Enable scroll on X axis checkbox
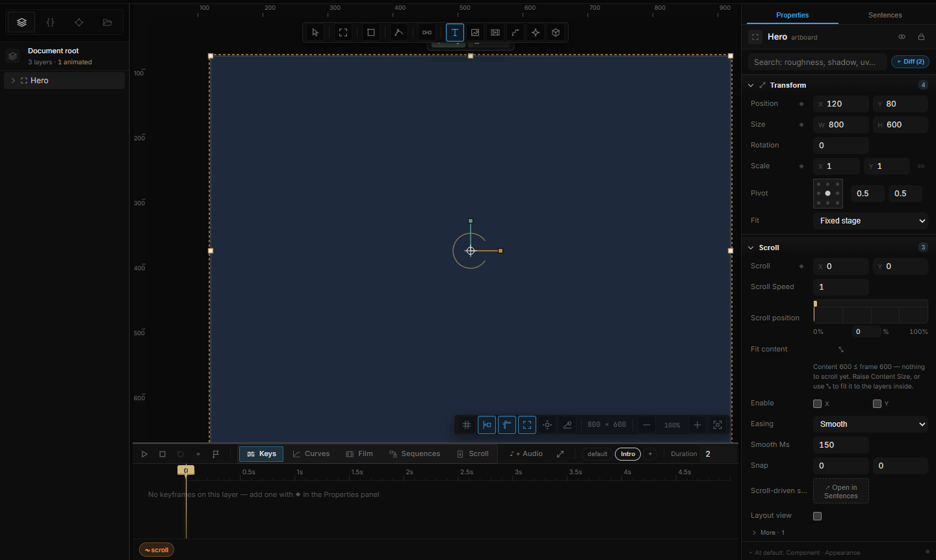This screenshot has width=936, height=560. (818, 403)
